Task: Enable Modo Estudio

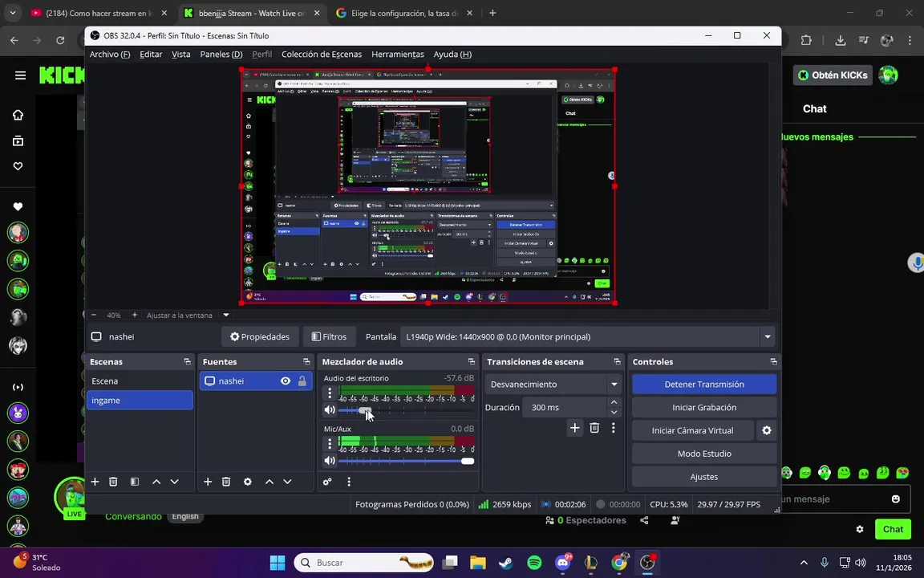Action: [x=704, y=454]
